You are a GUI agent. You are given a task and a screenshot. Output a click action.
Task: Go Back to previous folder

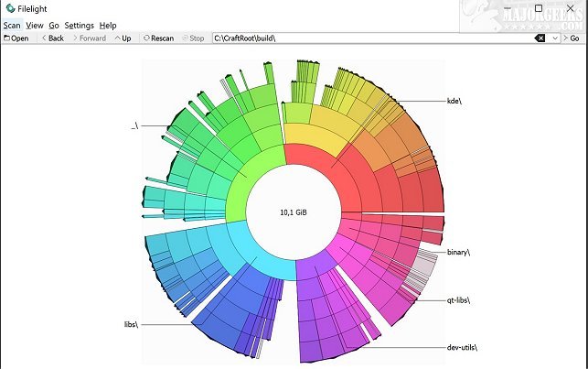click(53, 38)
